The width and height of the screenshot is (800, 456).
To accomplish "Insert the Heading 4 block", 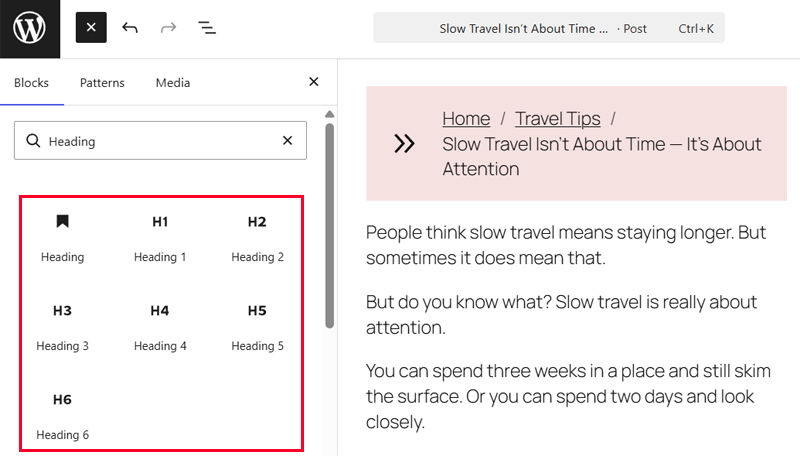I will click(160, 326).
